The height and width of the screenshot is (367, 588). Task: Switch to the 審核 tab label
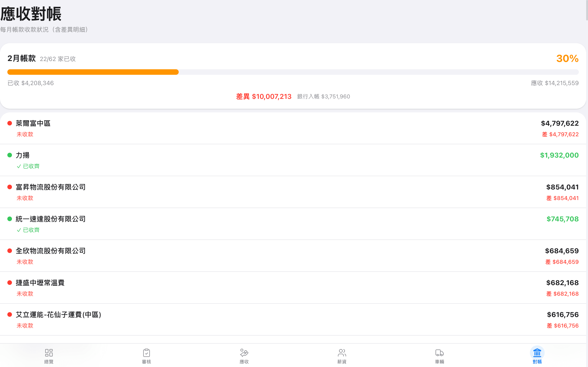click(x=147, y=362)
